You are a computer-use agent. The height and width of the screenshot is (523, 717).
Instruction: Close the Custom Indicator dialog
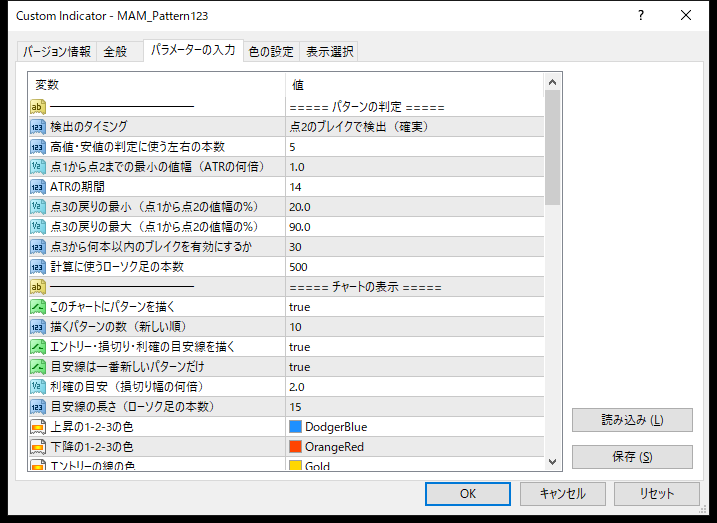[x=685, y=16]
